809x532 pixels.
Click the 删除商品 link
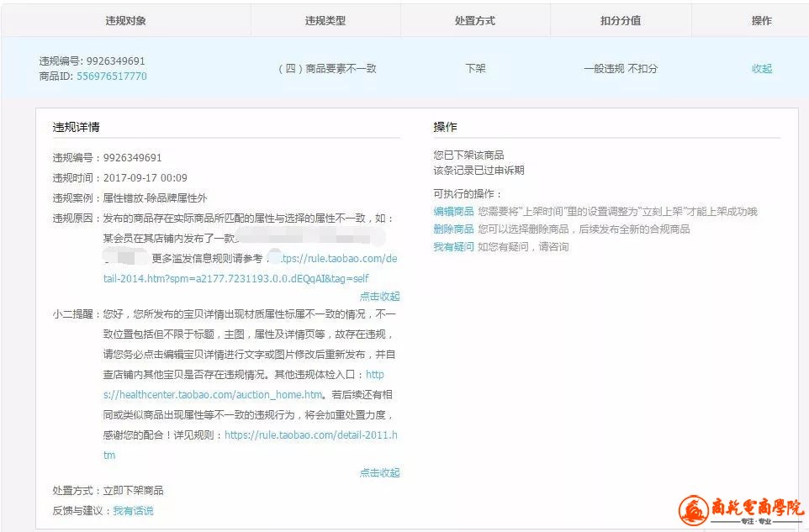click(x=453, y=229)
